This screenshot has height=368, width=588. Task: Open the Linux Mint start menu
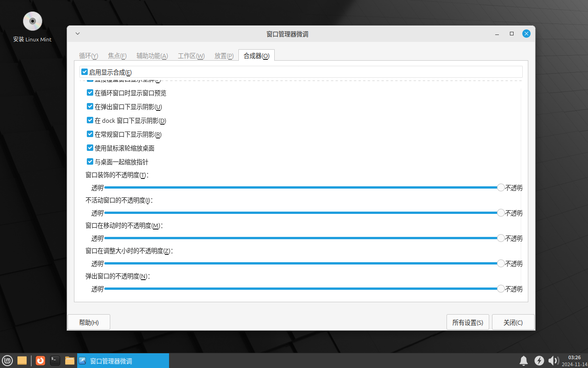[7, 361]
